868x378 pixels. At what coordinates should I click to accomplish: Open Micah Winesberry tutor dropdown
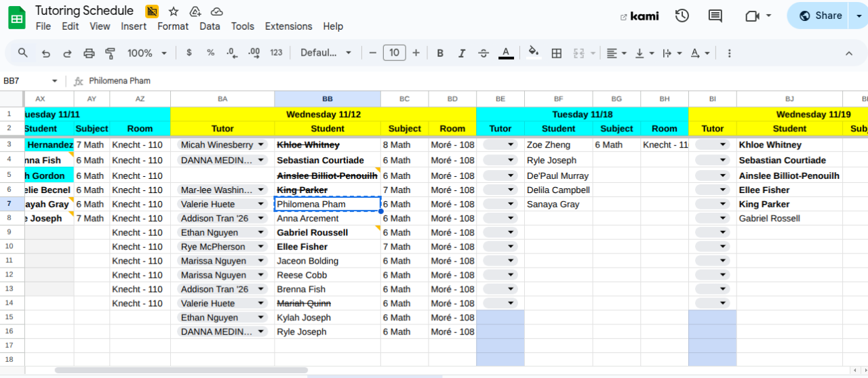pos(260,145)
